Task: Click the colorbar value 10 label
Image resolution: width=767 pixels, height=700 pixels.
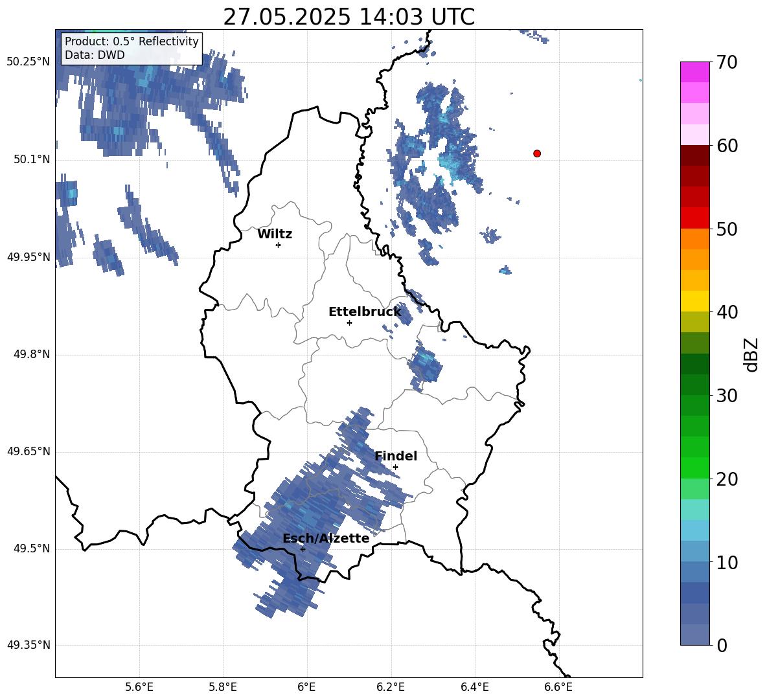Action: click(x=727, y=562)
